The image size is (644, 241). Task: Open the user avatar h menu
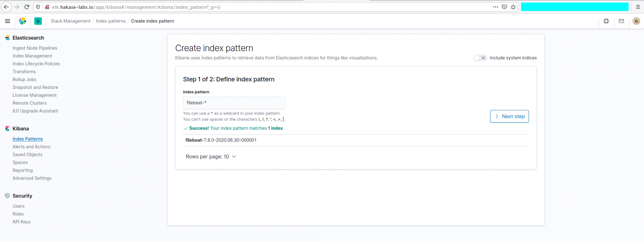click(x=636, y=21)
